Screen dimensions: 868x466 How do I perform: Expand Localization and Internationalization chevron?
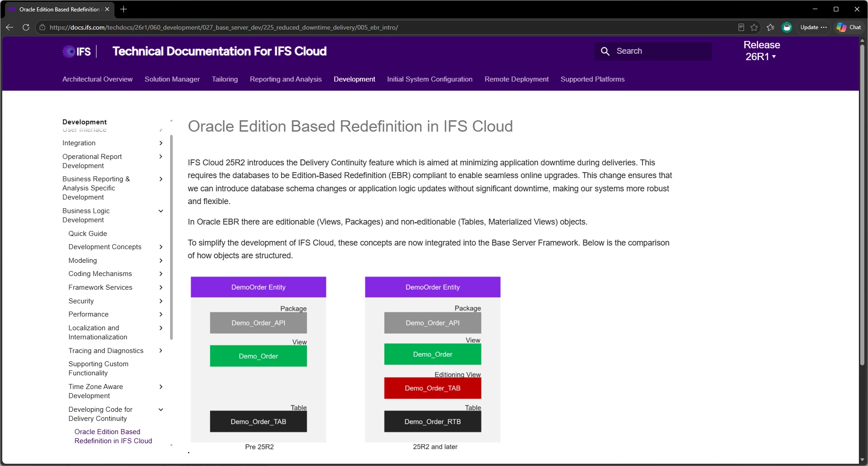pyautogui.click(x=160, y=328)
